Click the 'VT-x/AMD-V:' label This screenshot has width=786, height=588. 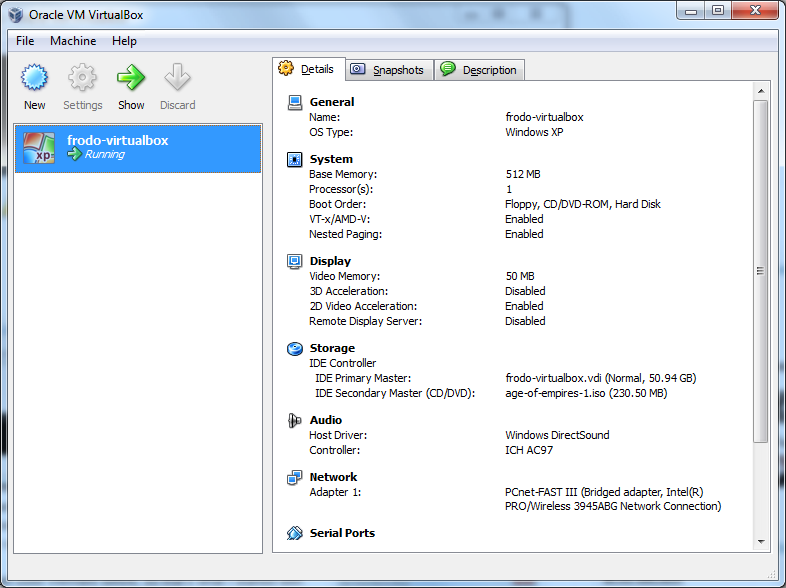(339, 219)
